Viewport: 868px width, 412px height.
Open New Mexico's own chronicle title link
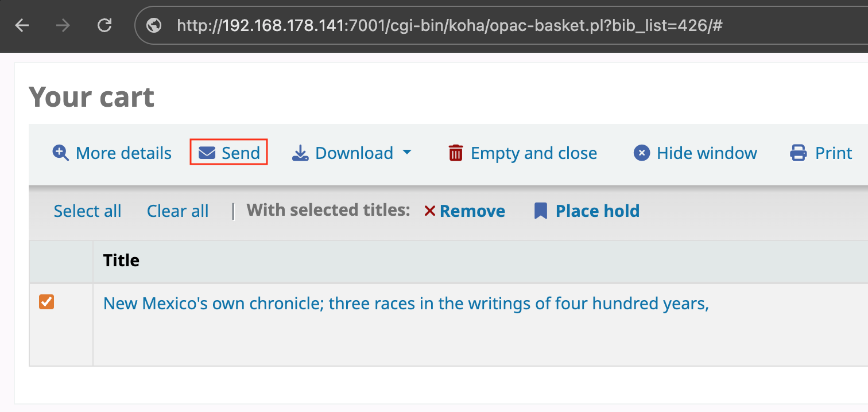(406, 303)
